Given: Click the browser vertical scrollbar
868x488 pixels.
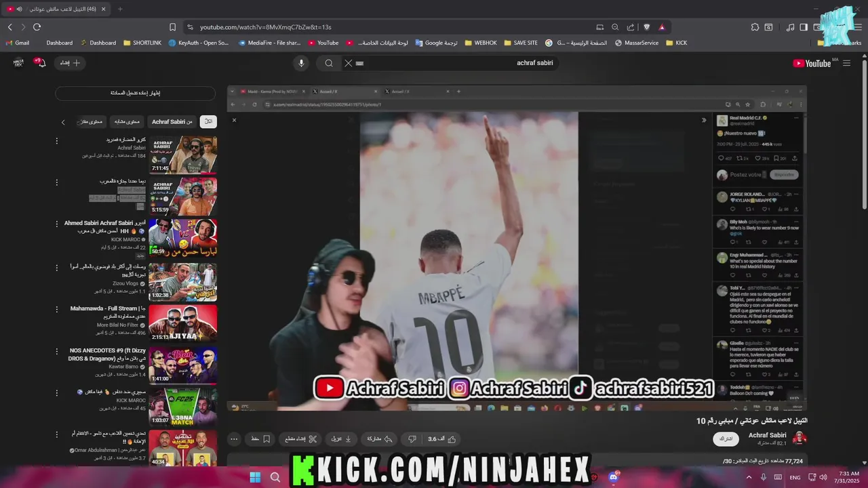Looking at the screenshot, I should point(864,136).
